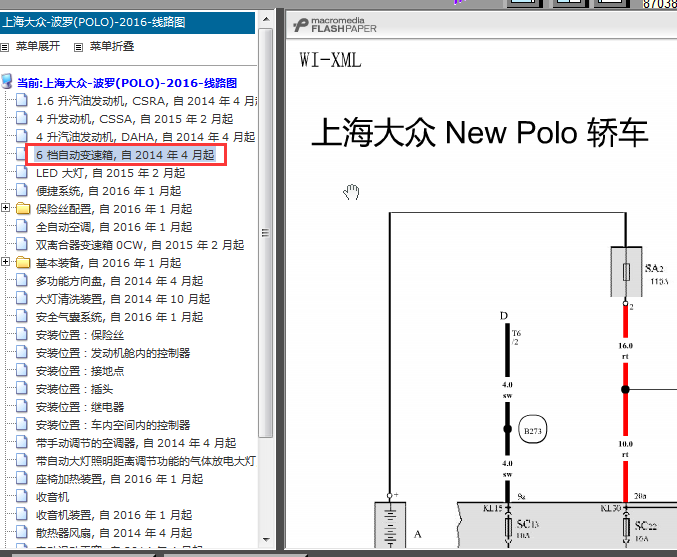Open 收音机 entry

pos(52,497)
